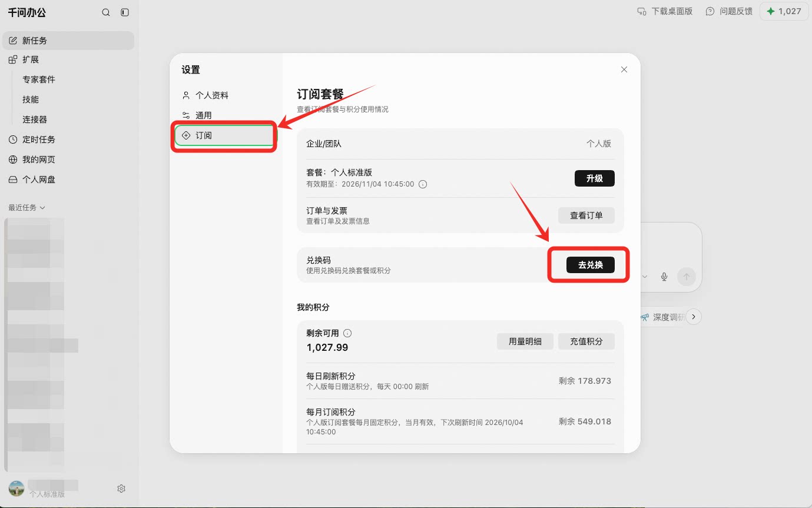This screenshot has height=508, width=812.
Task: Collapse the sidebar with the panel icon
Action: [x=125, y=12]
